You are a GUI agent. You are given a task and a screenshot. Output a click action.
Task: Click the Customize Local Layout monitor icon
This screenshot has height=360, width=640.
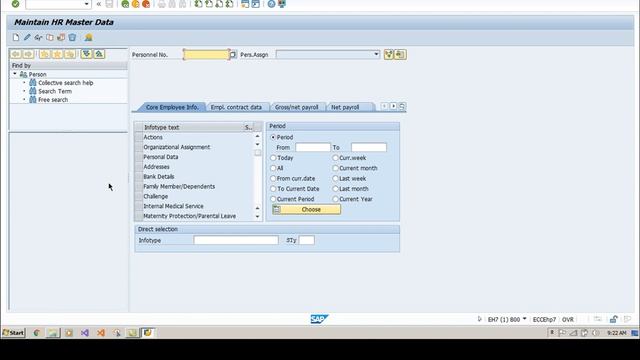(x=282, y=4)
